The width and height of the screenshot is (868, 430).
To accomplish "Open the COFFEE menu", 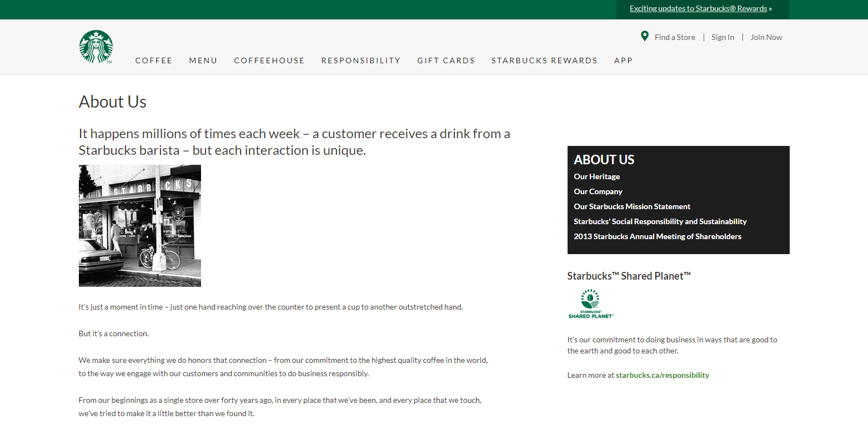I will coord(154,60).
